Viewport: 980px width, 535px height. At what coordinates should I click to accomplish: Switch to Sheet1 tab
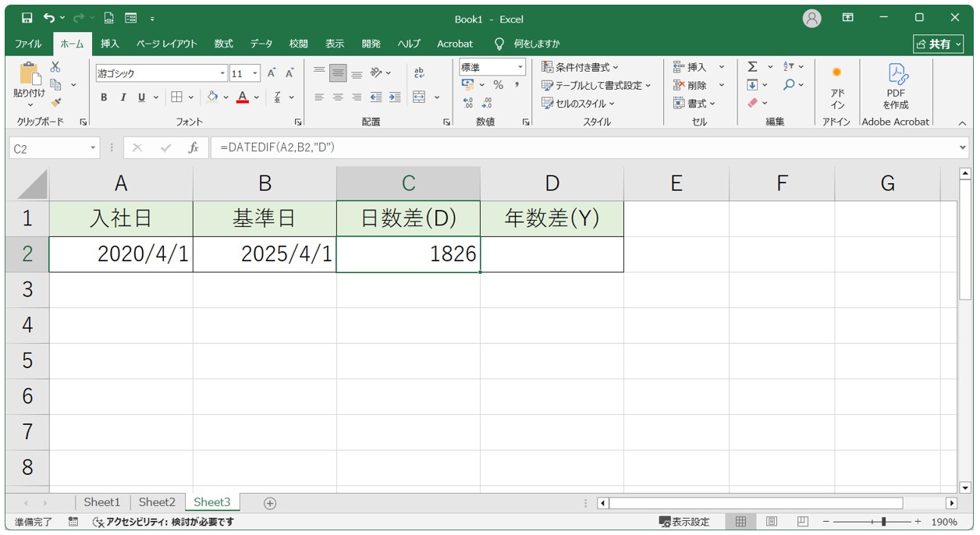pos(102,503)
